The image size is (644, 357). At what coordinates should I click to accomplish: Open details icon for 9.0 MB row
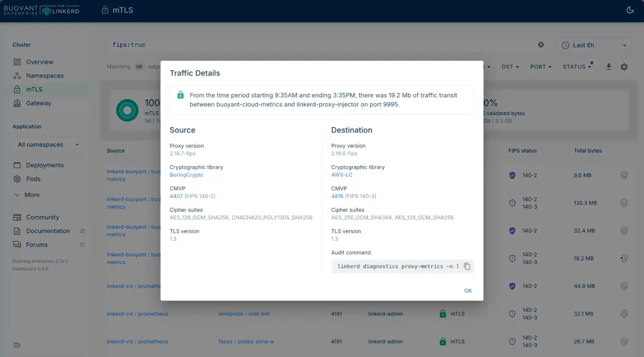(624, 175)
